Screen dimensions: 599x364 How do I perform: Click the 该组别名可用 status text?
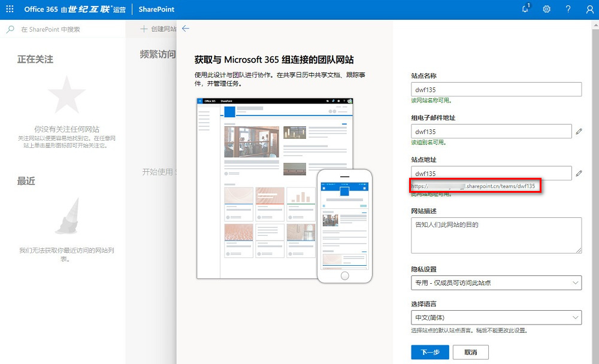pyautogui.click(x=429, y=142)
